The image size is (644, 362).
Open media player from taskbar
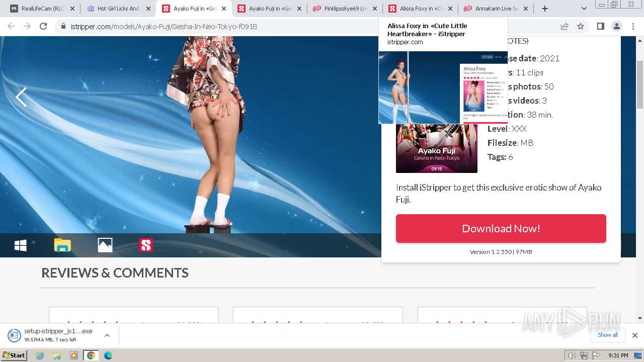74,355
